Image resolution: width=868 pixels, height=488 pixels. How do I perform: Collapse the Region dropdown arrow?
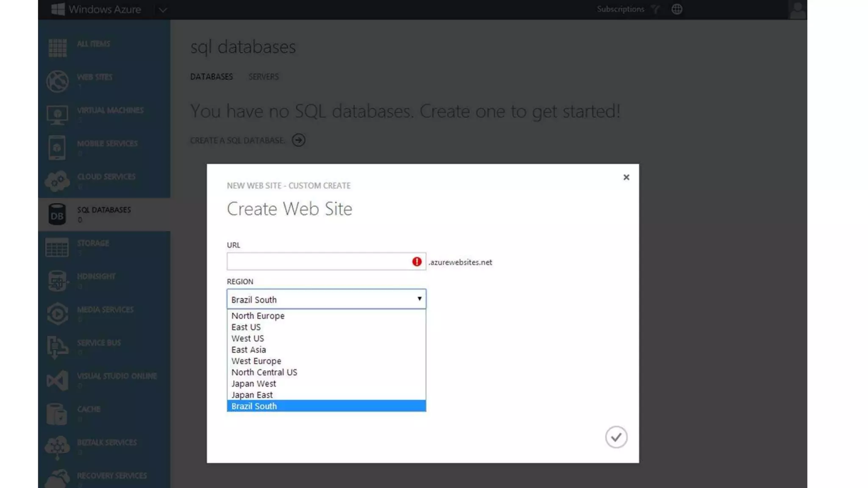click(419, 299)
